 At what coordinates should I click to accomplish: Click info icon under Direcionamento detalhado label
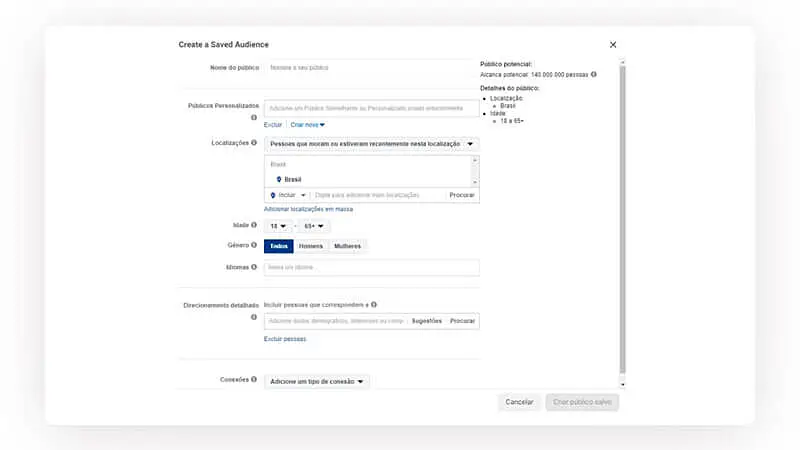(x=254, y=317)
